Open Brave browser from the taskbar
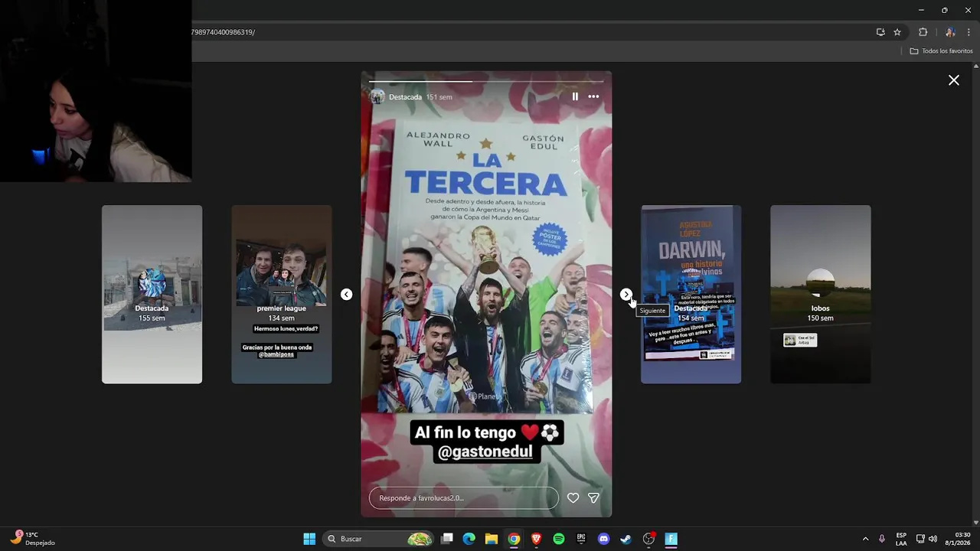Viewport: 980px width, 551px height. [536, 539]
